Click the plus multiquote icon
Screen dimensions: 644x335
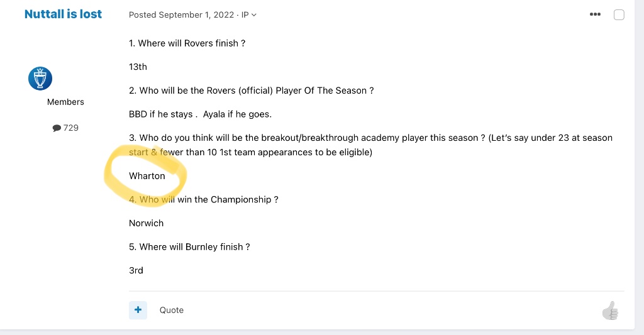pyautogui.click(x=138, y=310)
